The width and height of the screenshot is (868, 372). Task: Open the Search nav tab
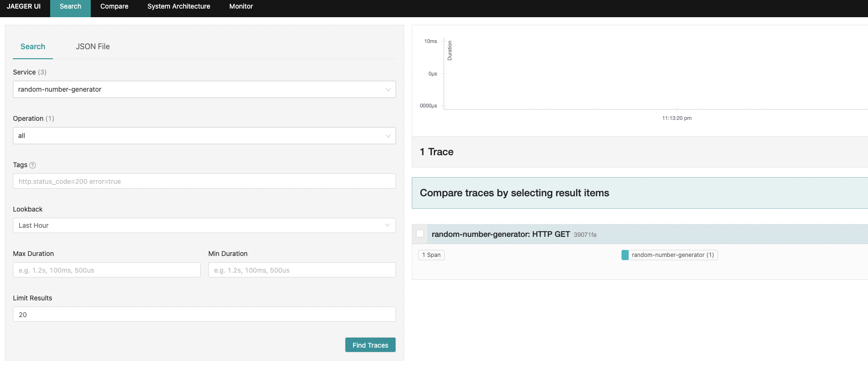(70, 7)
